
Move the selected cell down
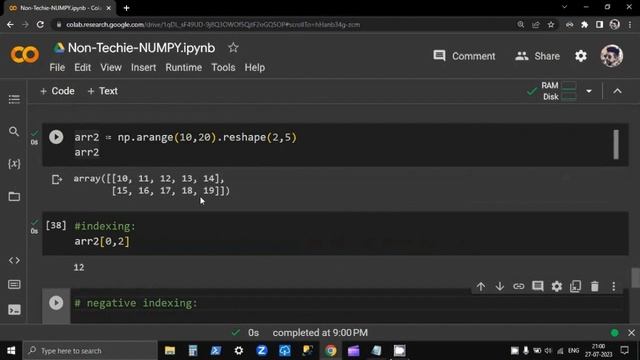tap(500, 287)
